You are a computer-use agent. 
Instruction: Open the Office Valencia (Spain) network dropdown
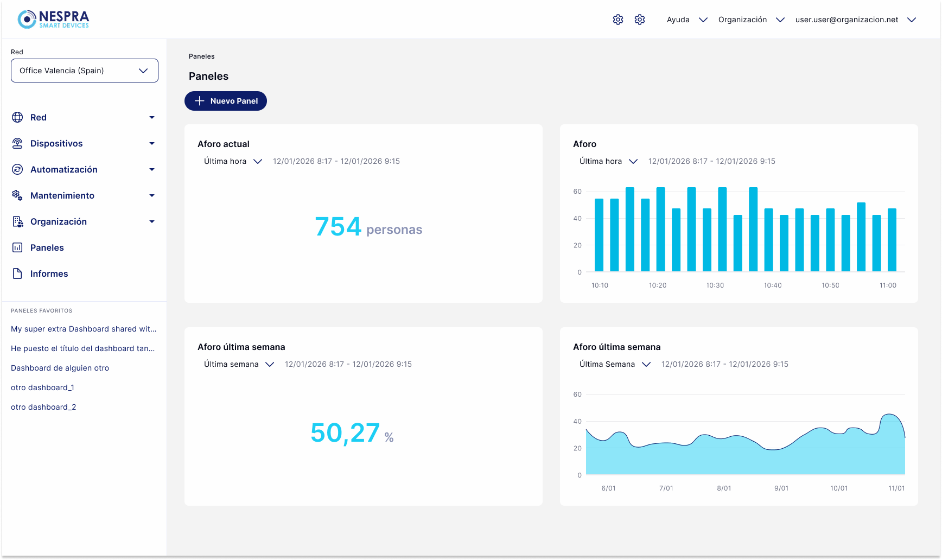point(85,71)
